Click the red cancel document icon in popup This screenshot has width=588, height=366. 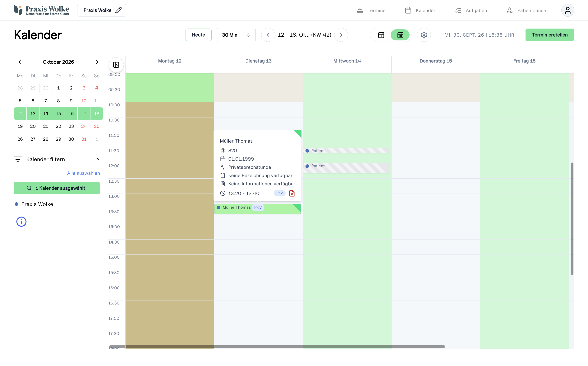coord(292,193)
